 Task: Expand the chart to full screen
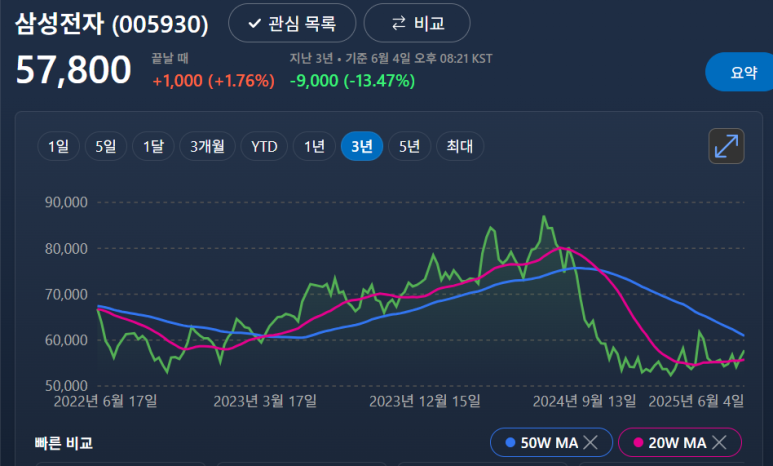[x=726, y=146]
